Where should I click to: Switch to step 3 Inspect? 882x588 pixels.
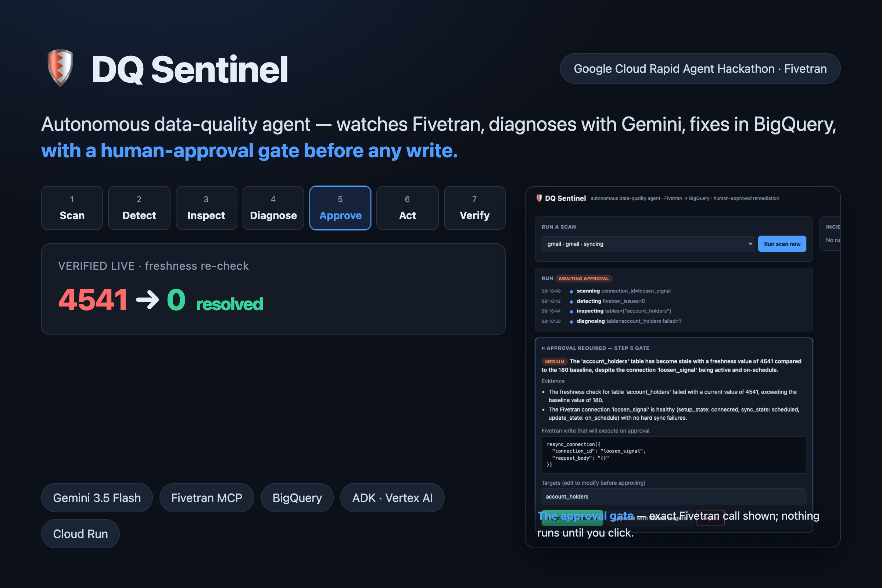[x=206, y=208]
